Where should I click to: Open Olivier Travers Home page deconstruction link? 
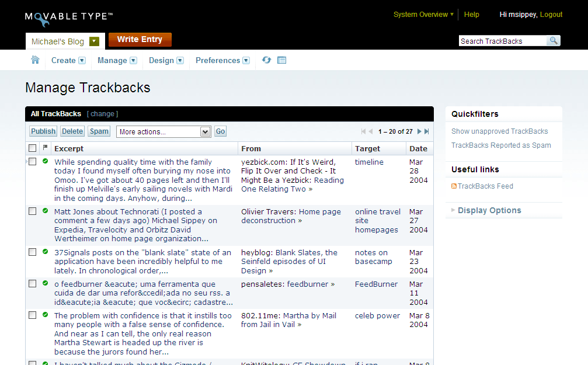pyautogui.click(x=291, y=216)
